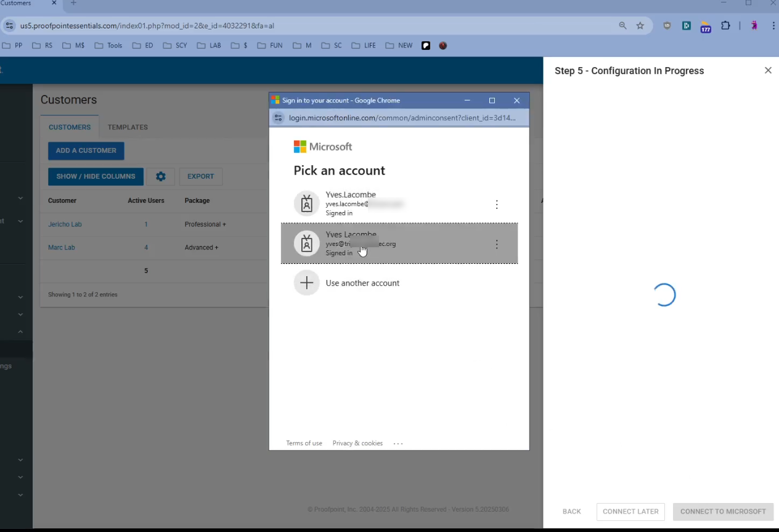Open the SC bookmarks folder
This screenshot has height=532, width=779.
tap(332, 46)
